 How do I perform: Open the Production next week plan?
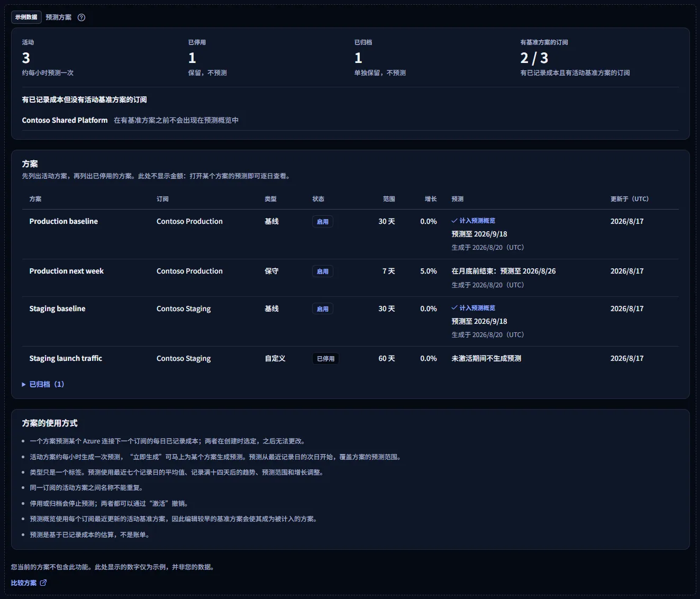tap(67, 271)
